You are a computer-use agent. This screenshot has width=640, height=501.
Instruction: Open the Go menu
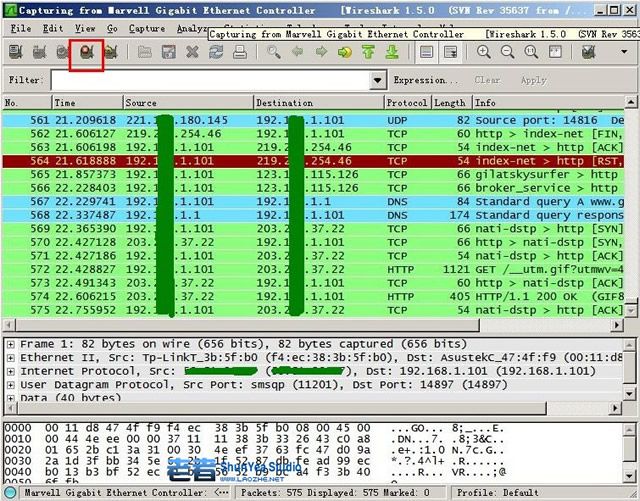112,29
